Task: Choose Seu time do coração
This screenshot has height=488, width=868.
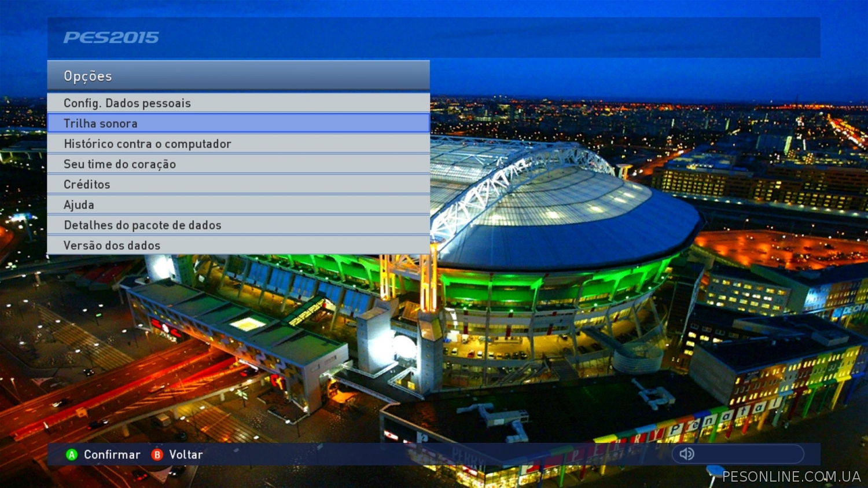Action: click(x=238, y=164)
